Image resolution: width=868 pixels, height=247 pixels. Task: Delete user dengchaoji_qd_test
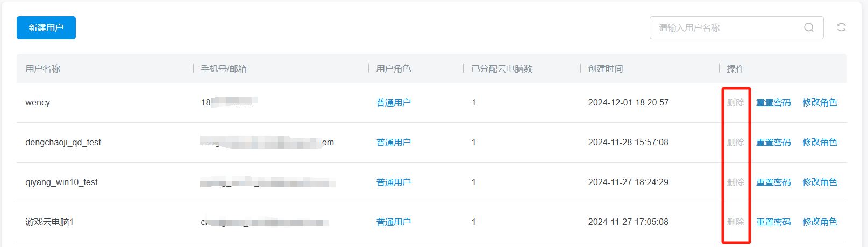pos(735,142)
